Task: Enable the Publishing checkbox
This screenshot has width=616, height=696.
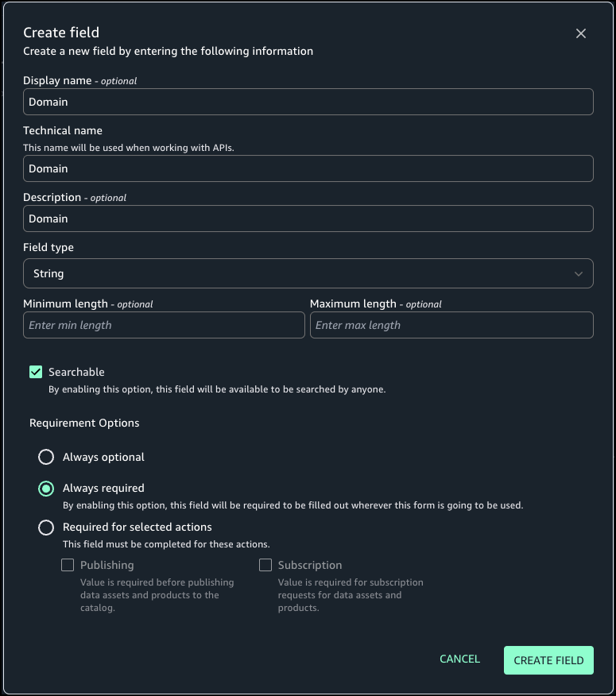Action: point(68,566)
